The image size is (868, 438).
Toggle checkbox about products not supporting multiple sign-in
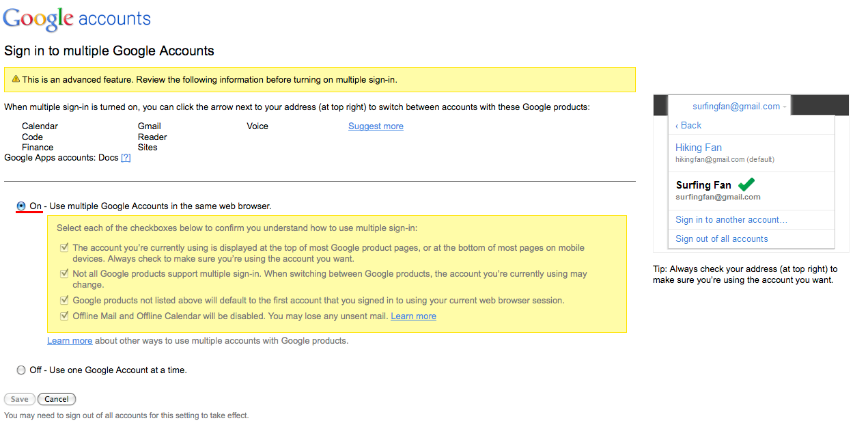coord(64,273)
